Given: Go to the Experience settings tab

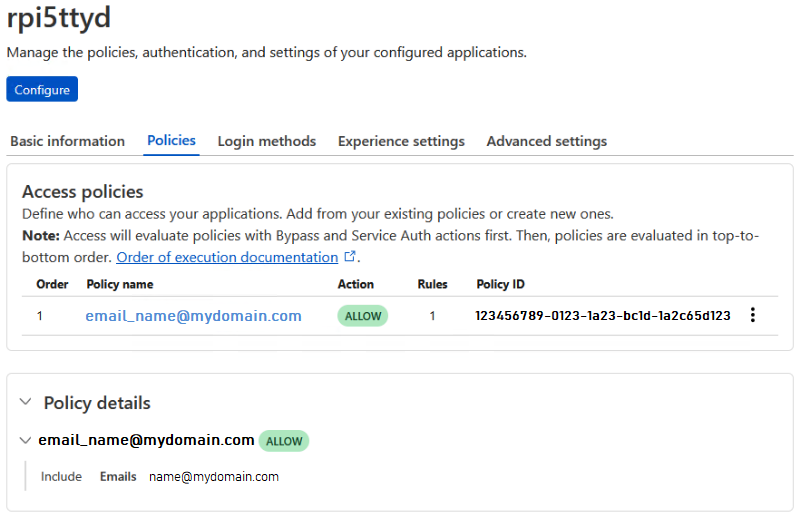Looking at the screenshot, I should tap(401, 141).
